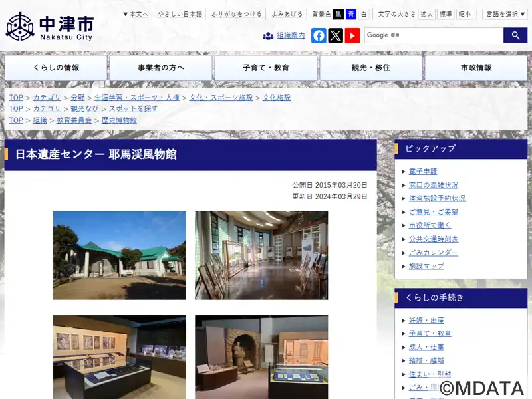This screenshot has width=532, height=399.
Task: View the glass-walled exhibition hall photo
Action: (261, 255)
